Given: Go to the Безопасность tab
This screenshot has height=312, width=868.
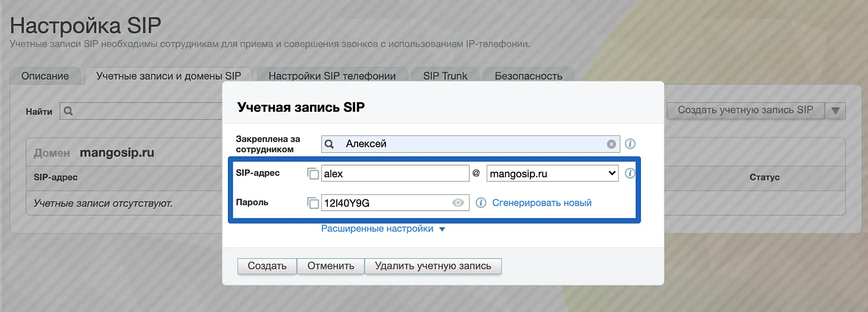Looking at the screenshot, I should pos(528,76).
